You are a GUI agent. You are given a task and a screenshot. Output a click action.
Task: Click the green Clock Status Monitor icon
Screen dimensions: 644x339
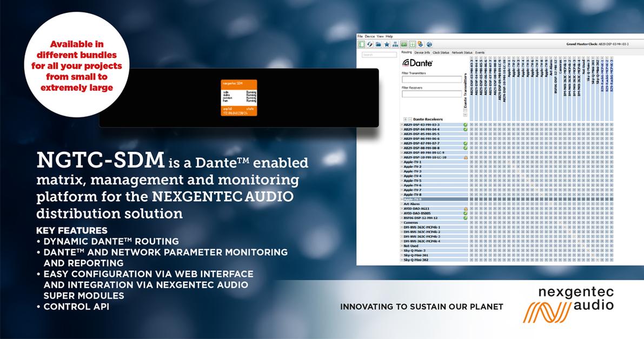pyautogui.click(x=404, y=44)
